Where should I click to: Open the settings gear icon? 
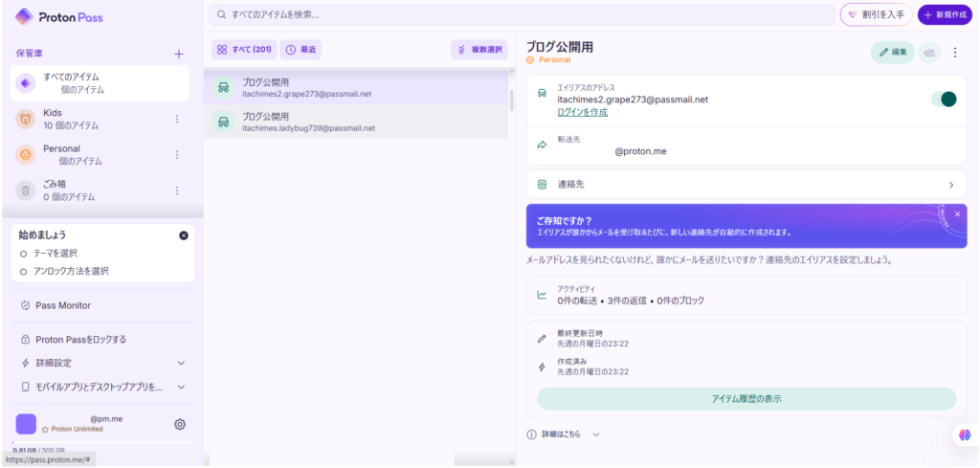click(x=179, y=424)
